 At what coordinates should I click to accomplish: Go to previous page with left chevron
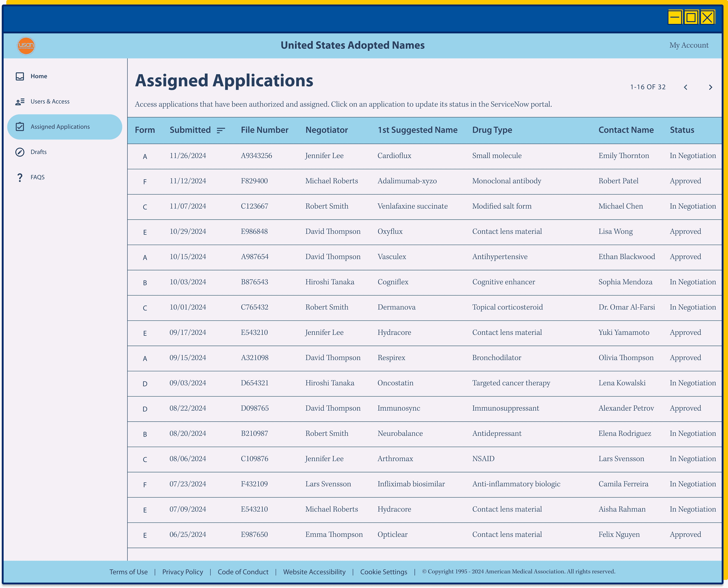coord(686,87)
